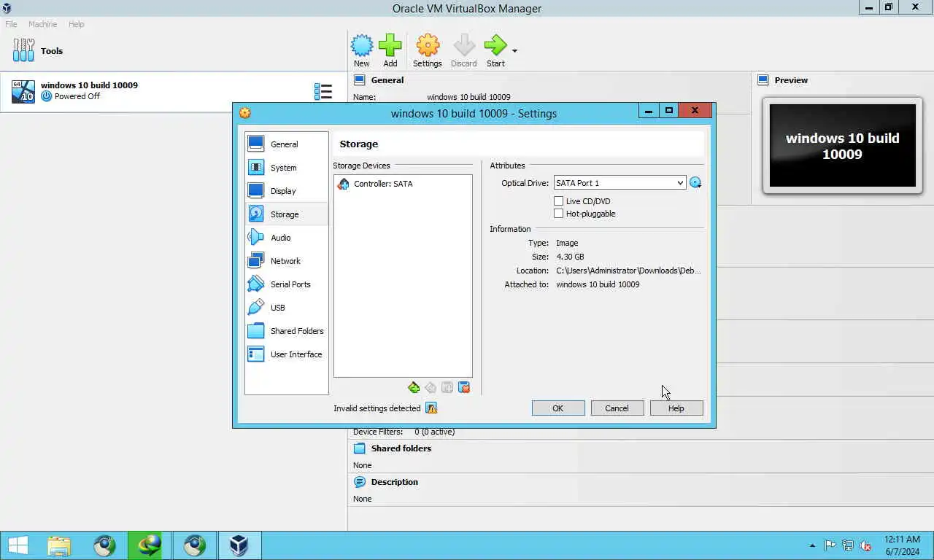
Task: Click the New virtual machine toolbar icon
Action: click(361, 46)
